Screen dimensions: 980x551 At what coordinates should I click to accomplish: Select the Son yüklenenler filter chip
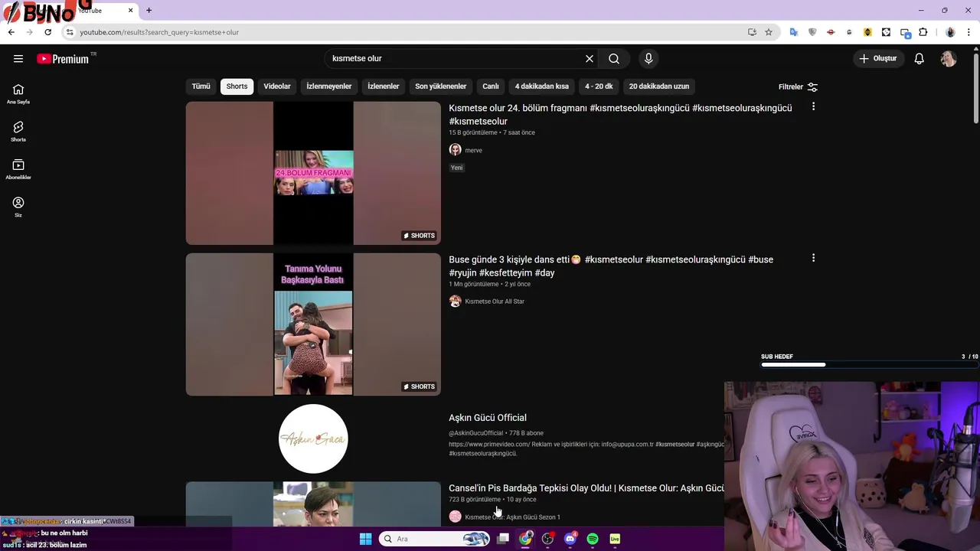[441, 86]
